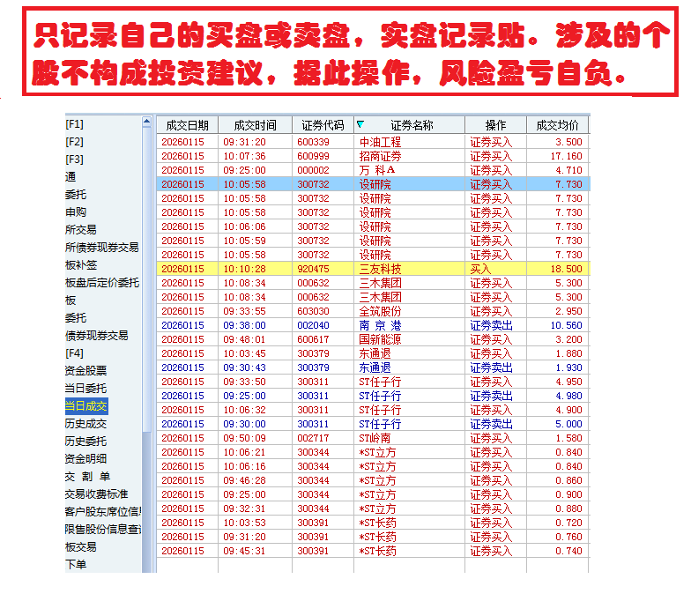This screenshot has height=616, width=691.
Task: Select [F2] item in the sidebar
Action: pos(74,142)
